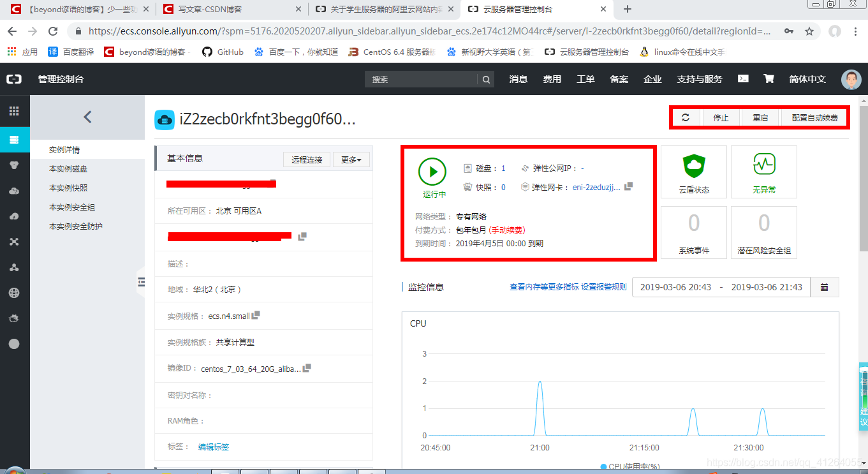Open the CentOS 6.4 服务器 bookmark
This screenshot has height=474, width=868.
pyautogui.click(x=392, y=52)
